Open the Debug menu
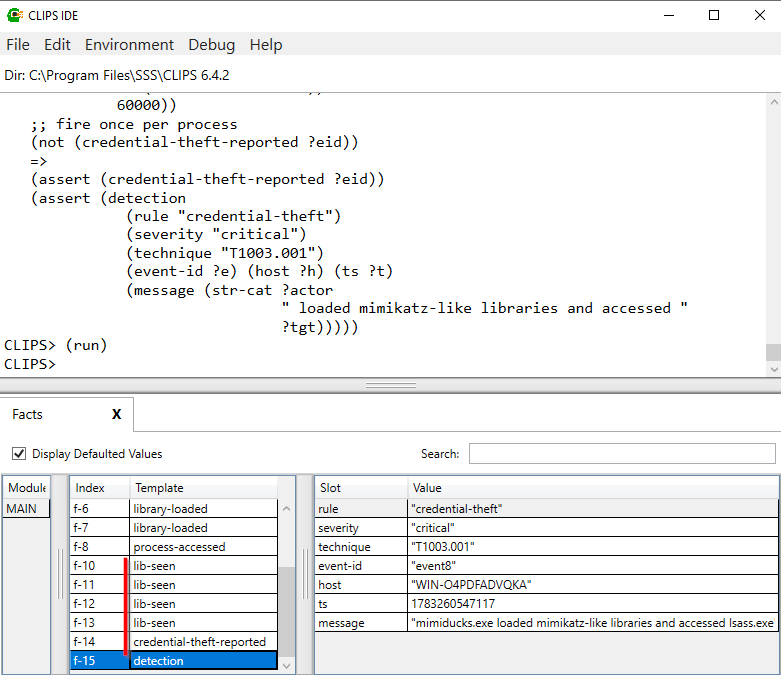This screenshot has width=781, height=675. pos(212,45)
